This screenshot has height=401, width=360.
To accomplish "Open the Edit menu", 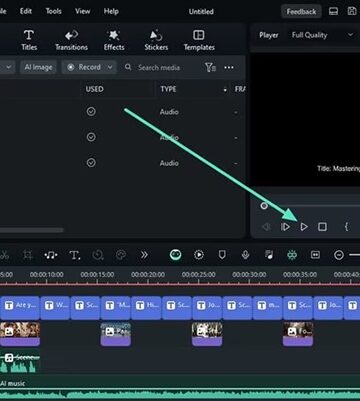I will point(26,11).
